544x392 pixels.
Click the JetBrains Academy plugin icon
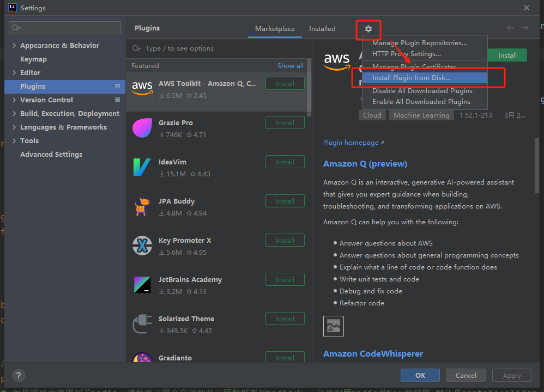142,285
